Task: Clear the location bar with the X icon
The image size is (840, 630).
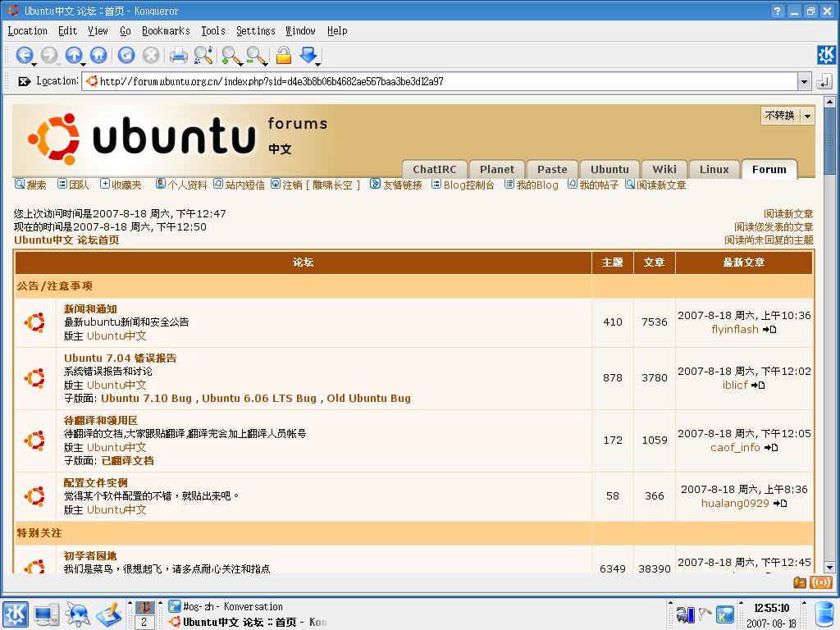Action: 24,81
